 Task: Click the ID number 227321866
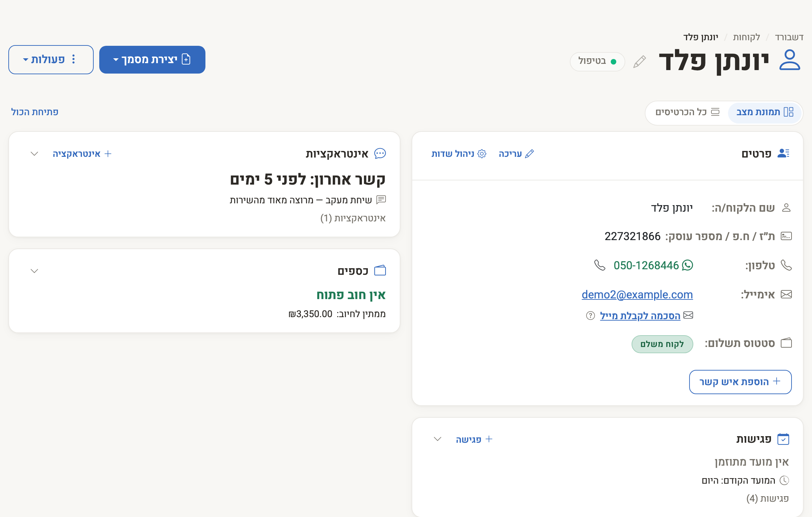coord(632,236)
